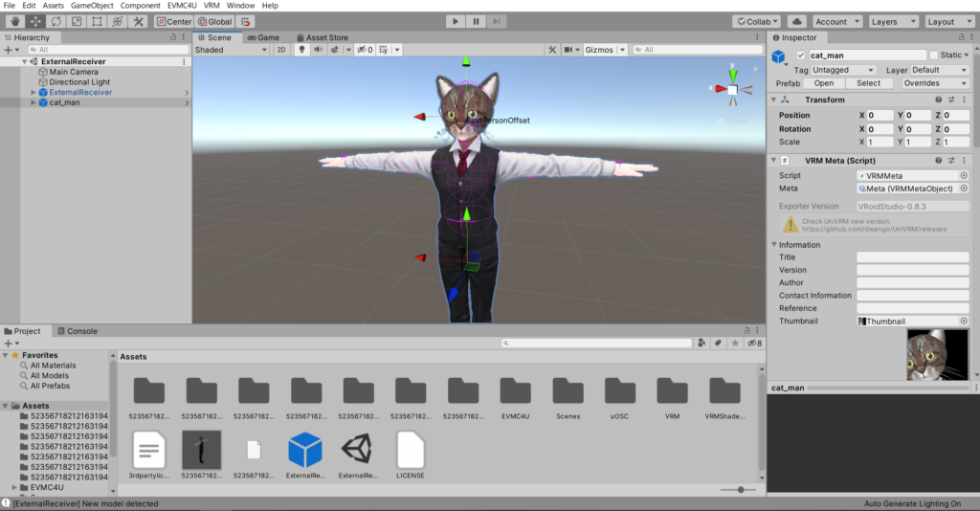Click the prefab Open button
The width and height of the screenshot is (980, 511).
point(824,83)
